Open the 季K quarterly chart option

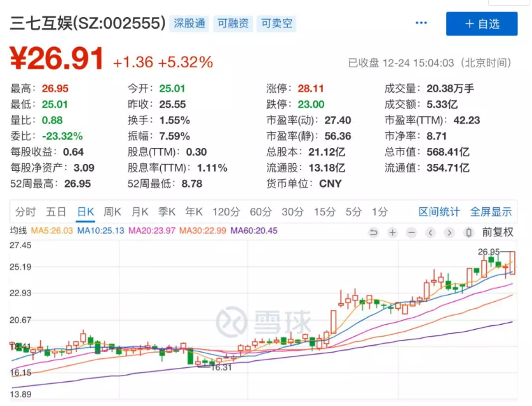click(x=166, y=212)
